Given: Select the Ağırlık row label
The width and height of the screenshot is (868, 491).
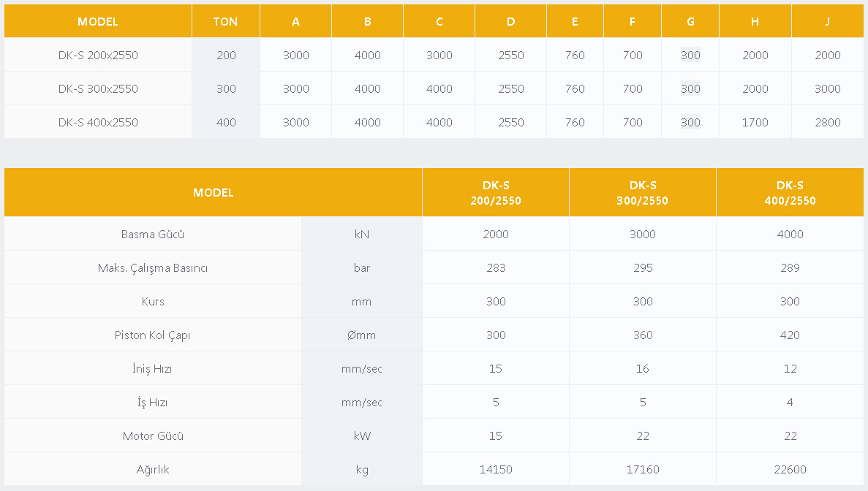Looking at the screenshot, I should click(153, 470).
